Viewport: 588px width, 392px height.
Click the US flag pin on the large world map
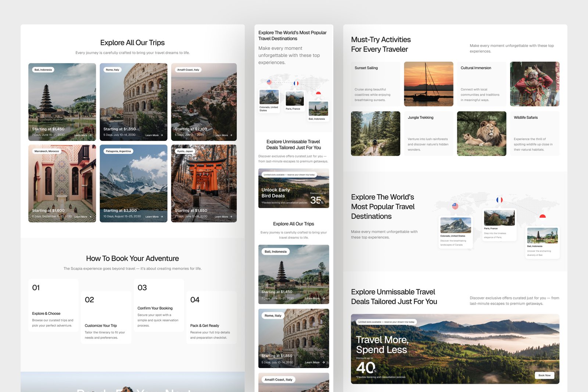point(455,206)
